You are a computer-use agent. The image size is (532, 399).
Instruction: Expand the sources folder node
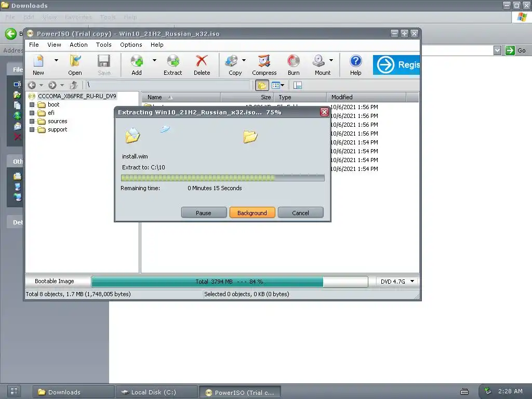32,122
